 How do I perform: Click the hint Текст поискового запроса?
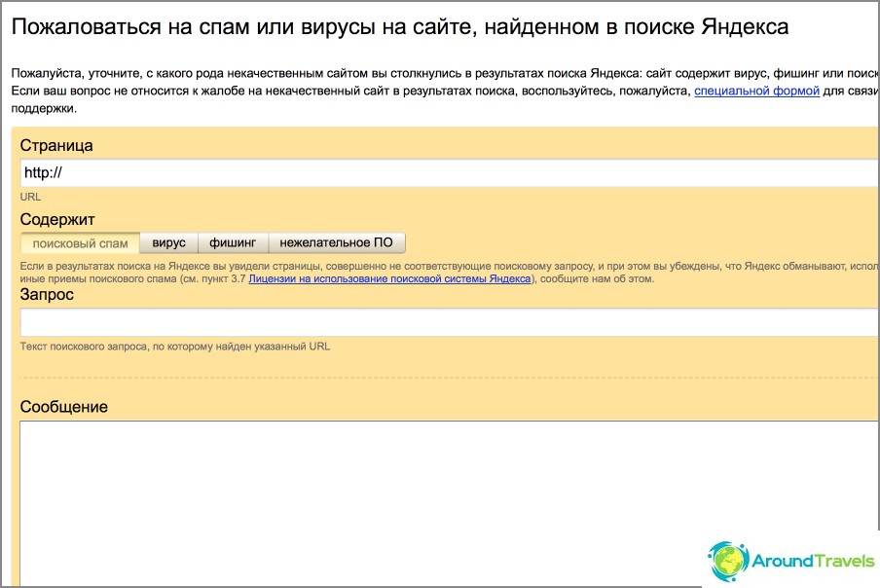pos(175,347)
